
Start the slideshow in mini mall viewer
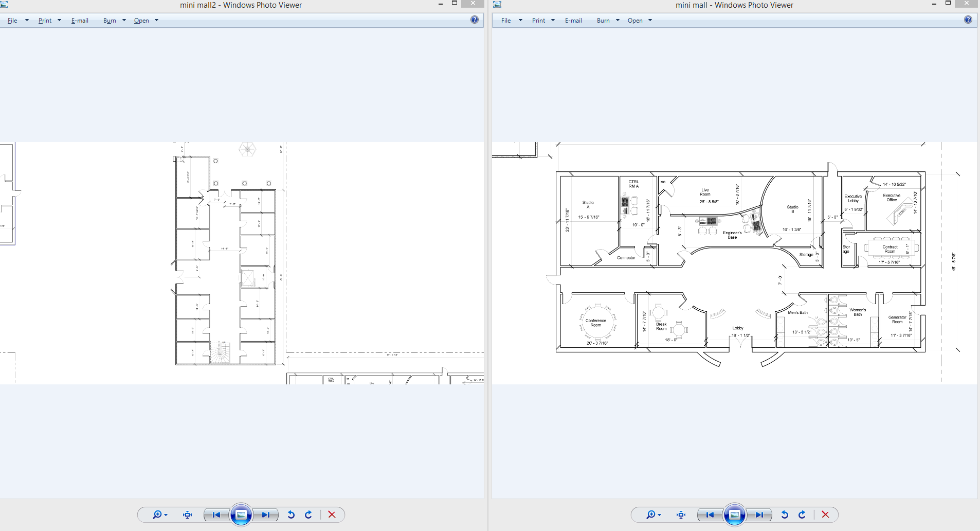coord(735,515)
